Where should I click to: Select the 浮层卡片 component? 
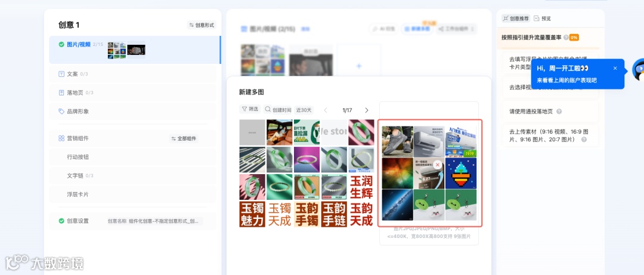[x=132, y=194]
